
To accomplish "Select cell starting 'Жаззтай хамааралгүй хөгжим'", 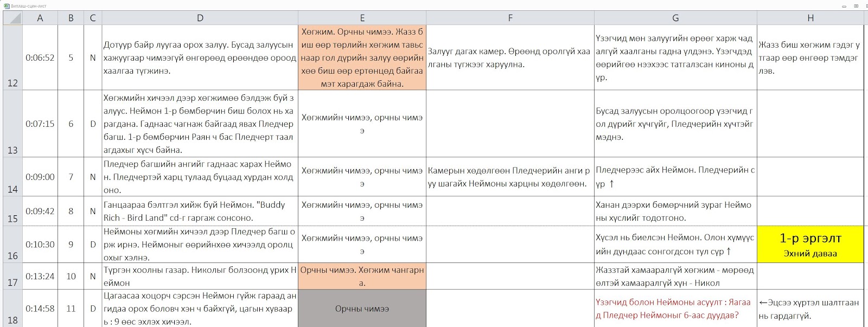I will point(675,276).
